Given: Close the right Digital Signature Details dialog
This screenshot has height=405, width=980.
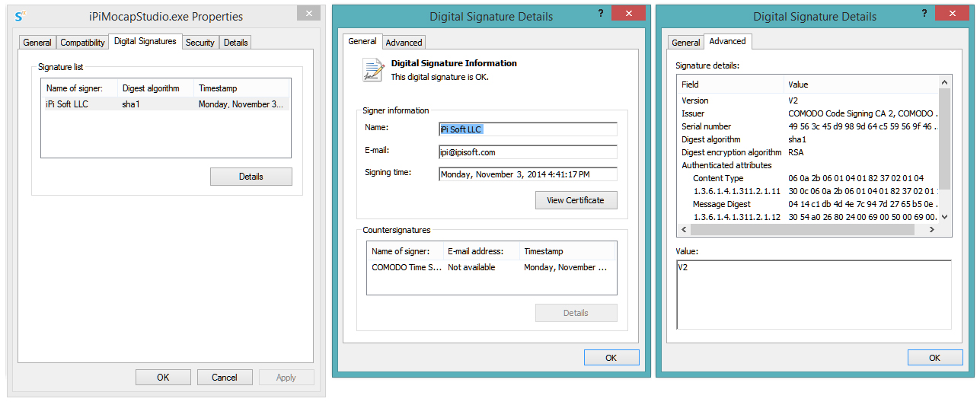Looking at the screenshot, I should pos(953,13).
